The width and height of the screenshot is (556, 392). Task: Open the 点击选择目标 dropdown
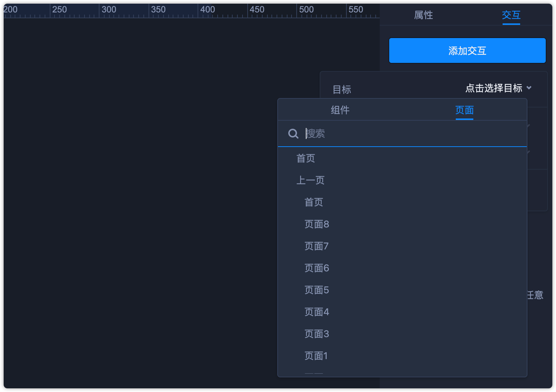[498, 88]
